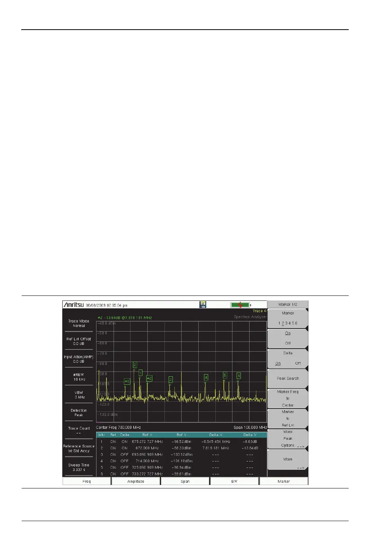The height and width of the screenshot is (553, 392).
Task: Click the -130.0 dBm bottom scale label
Action: point(107,415)
